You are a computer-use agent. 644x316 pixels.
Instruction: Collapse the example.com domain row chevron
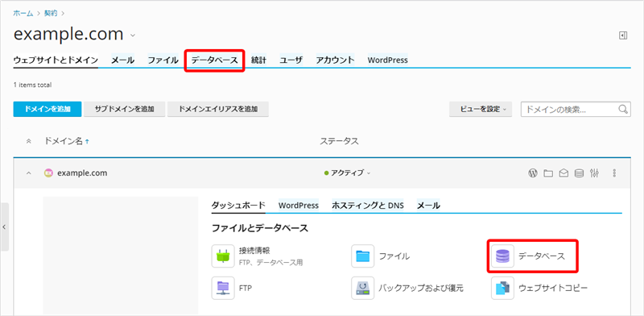[x=28, y=173]
